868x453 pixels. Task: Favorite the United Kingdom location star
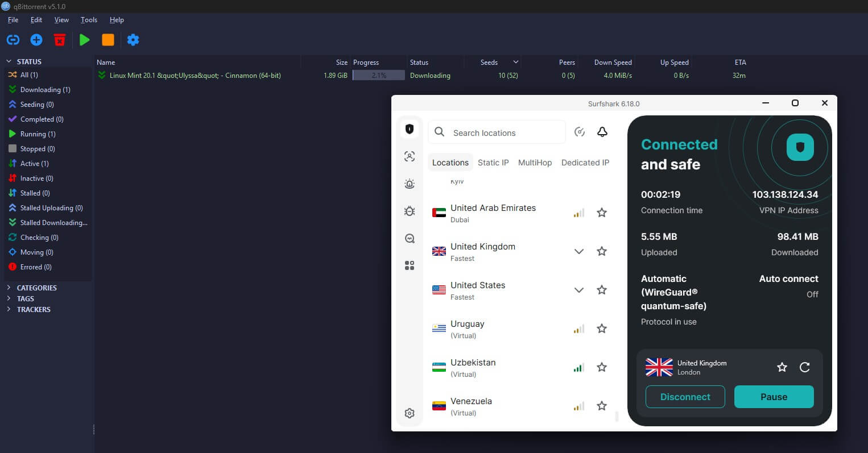point(602,251)
